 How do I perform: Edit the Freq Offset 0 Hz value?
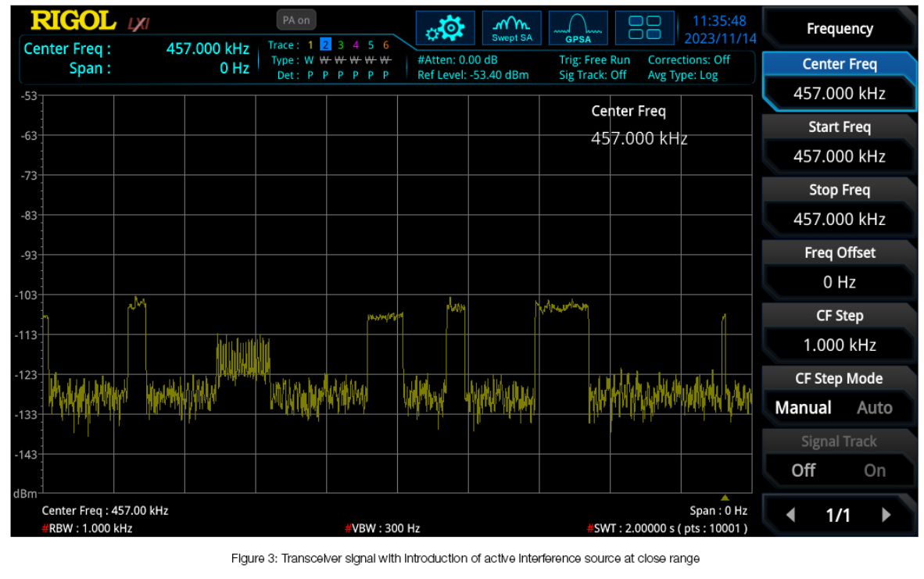[839, 282]
